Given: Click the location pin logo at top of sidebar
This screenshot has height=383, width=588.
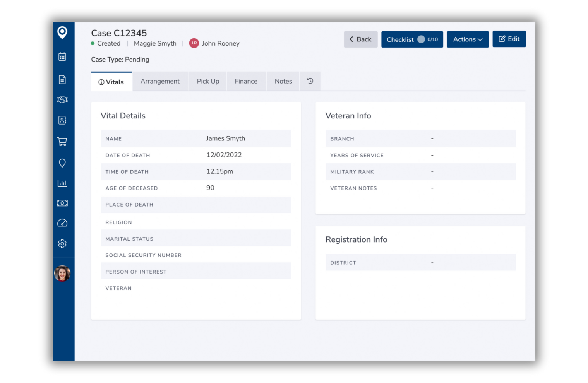Looking at the screenshot, I should 62,32.
